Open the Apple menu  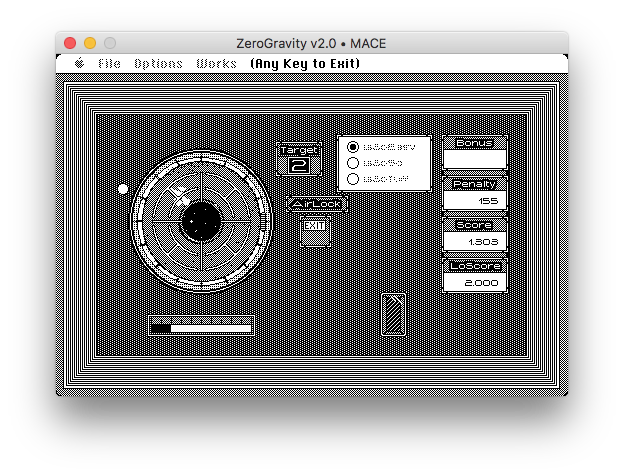pos(80,64)
